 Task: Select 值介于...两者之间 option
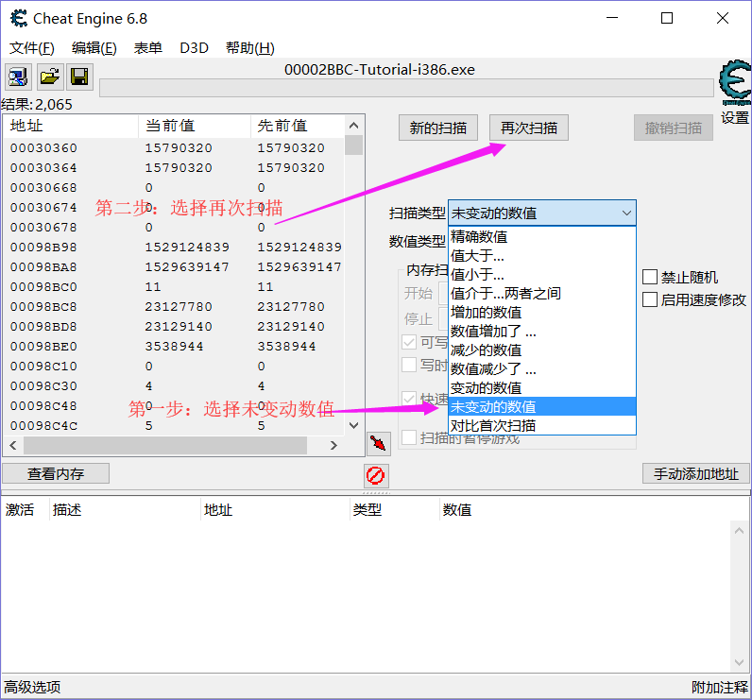542,294
